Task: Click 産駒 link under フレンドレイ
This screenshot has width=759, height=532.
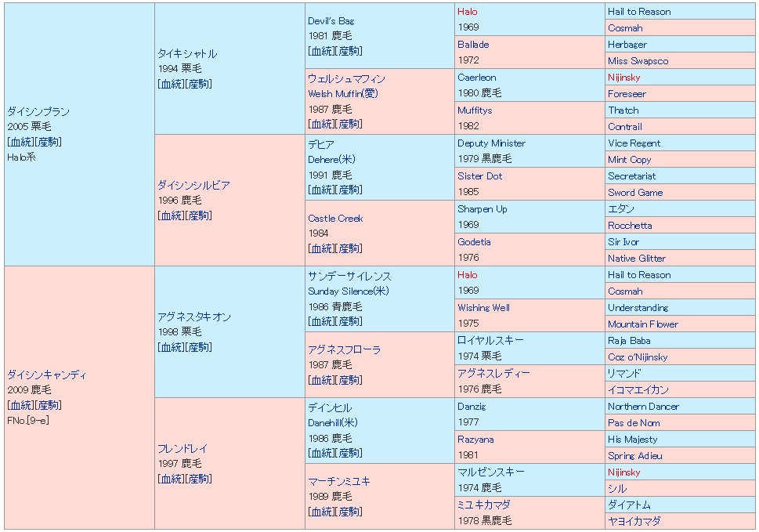Action: (x=199, y=479)
